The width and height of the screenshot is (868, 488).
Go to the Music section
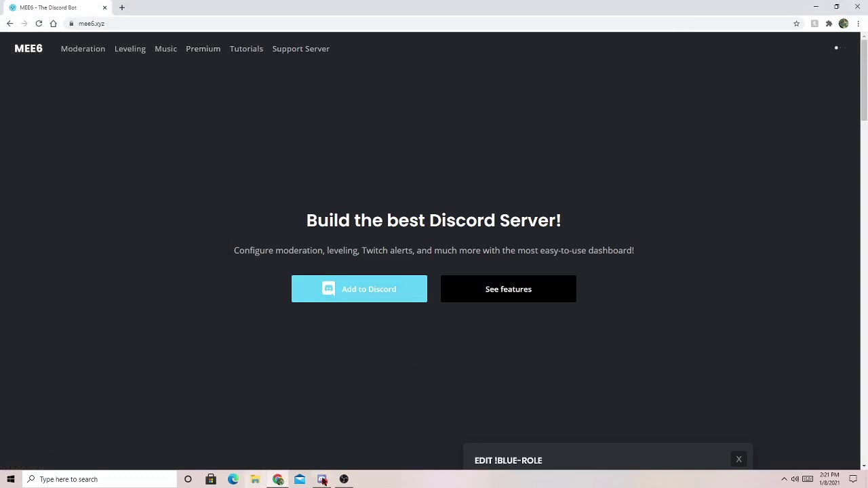pos(165,49)
